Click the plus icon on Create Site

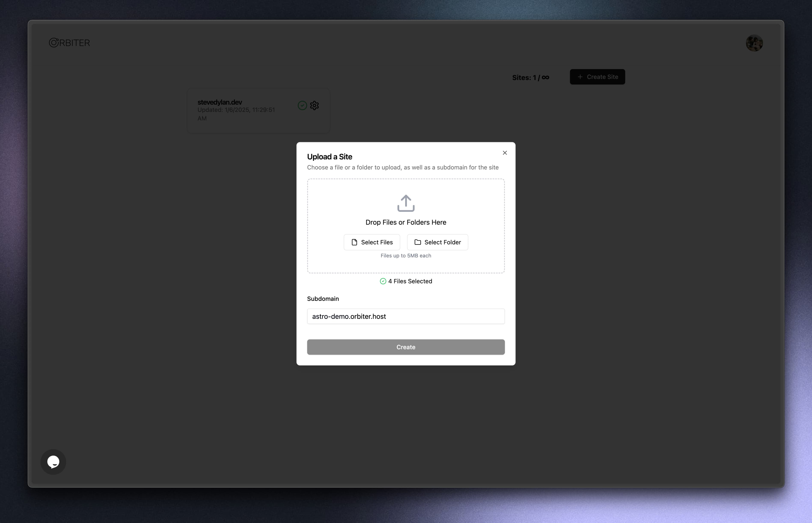coord(580,77)
